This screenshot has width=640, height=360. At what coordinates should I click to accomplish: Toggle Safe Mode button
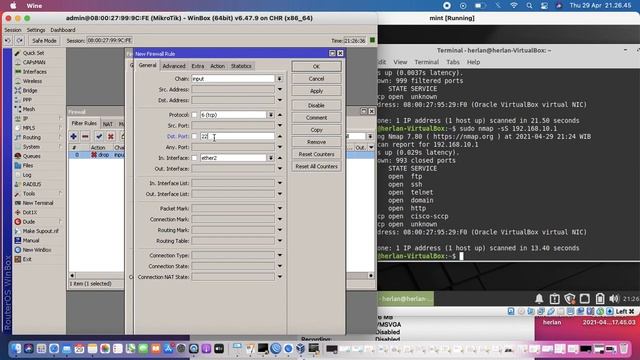pyautogui.click(x=44, y=41)
